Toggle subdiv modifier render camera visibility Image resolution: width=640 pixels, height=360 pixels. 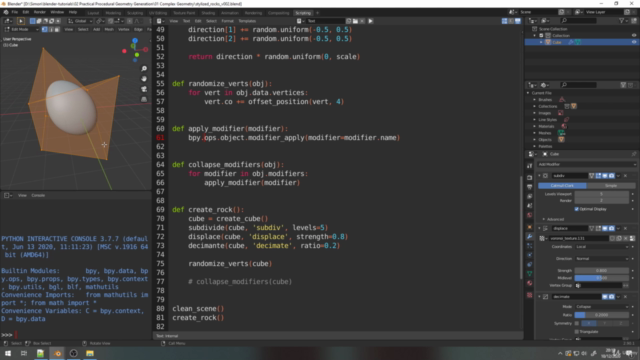(x=611, y=176)
